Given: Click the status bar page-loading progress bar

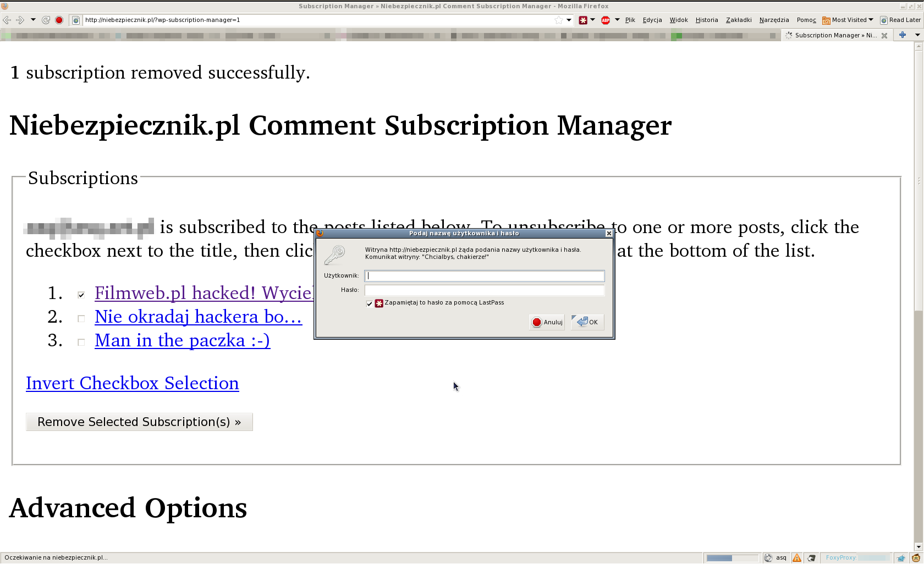Looking at the screenshot, I should [732, 558].
